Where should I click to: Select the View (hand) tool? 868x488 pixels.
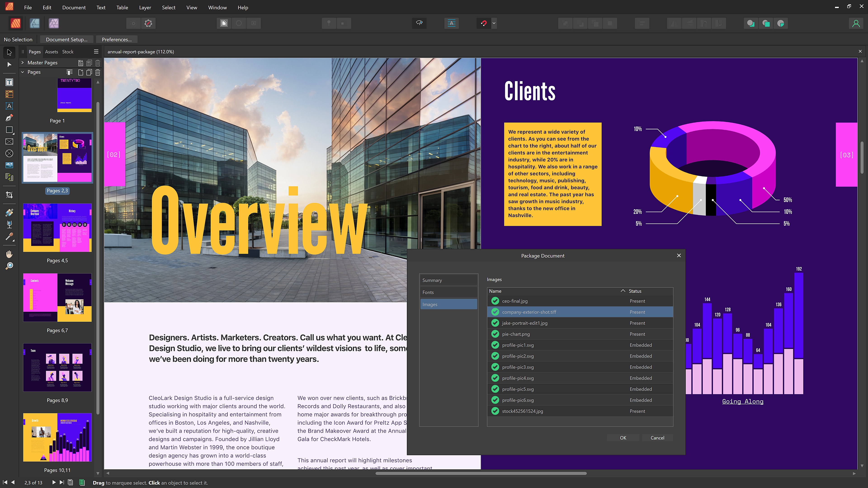(x=9, y=254)
